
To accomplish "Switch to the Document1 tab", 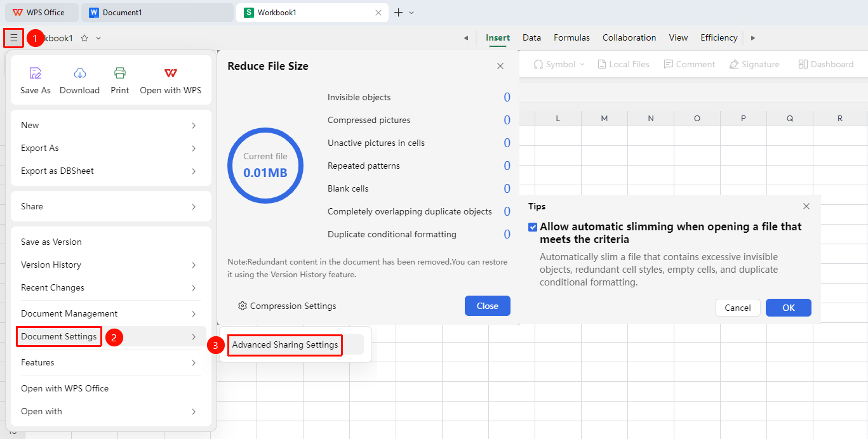I will point(157,13).
